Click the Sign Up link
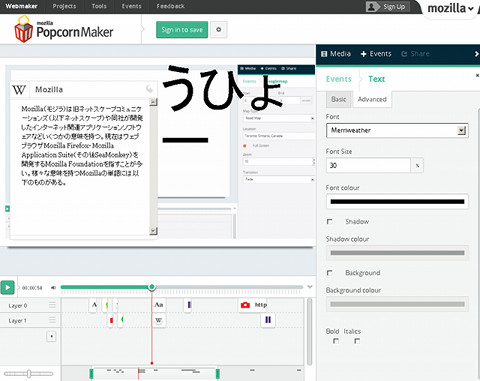Image resolution: width=480 pixels, height=381 pixels. pyautogui.click(x=394, y=7)
